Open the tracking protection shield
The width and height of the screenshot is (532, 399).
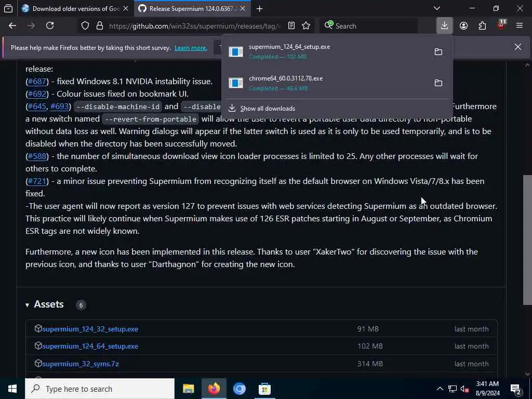tap(85, 26)
